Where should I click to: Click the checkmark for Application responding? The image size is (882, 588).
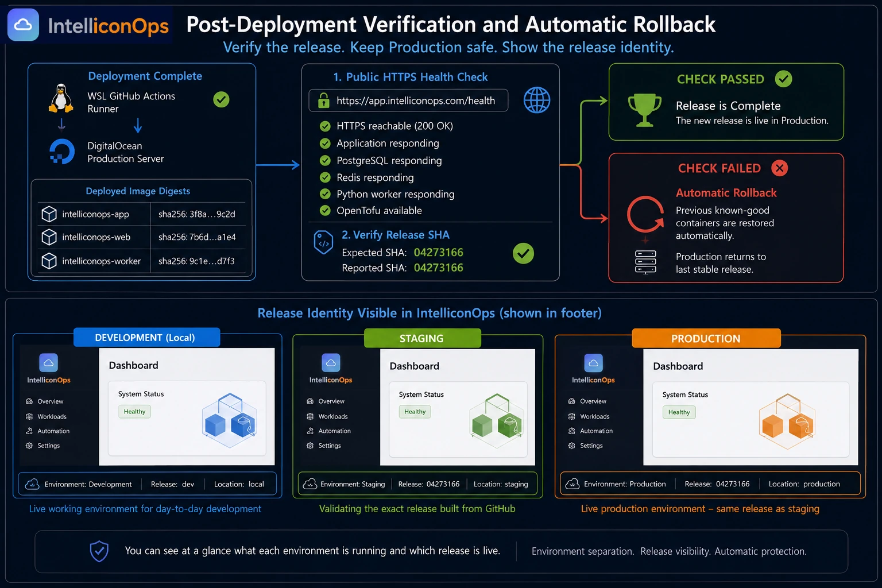pos(325,143)
